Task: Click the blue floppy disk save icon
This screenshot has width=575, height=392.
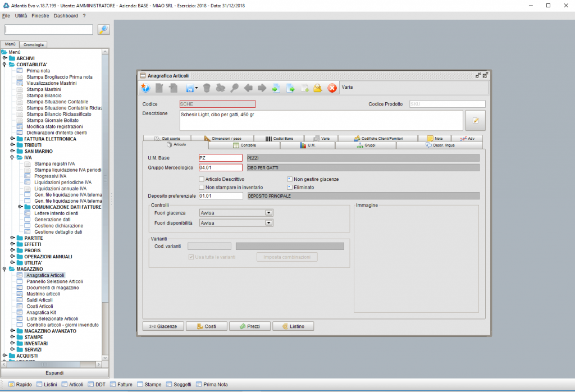Action: click(190, 88)
